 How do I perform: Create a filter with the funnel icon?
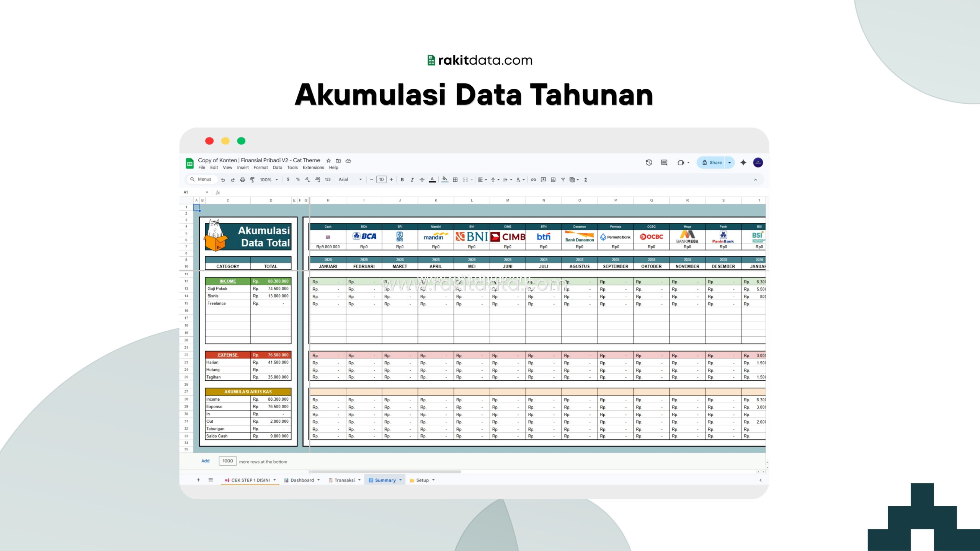click(x=563, y=179)
